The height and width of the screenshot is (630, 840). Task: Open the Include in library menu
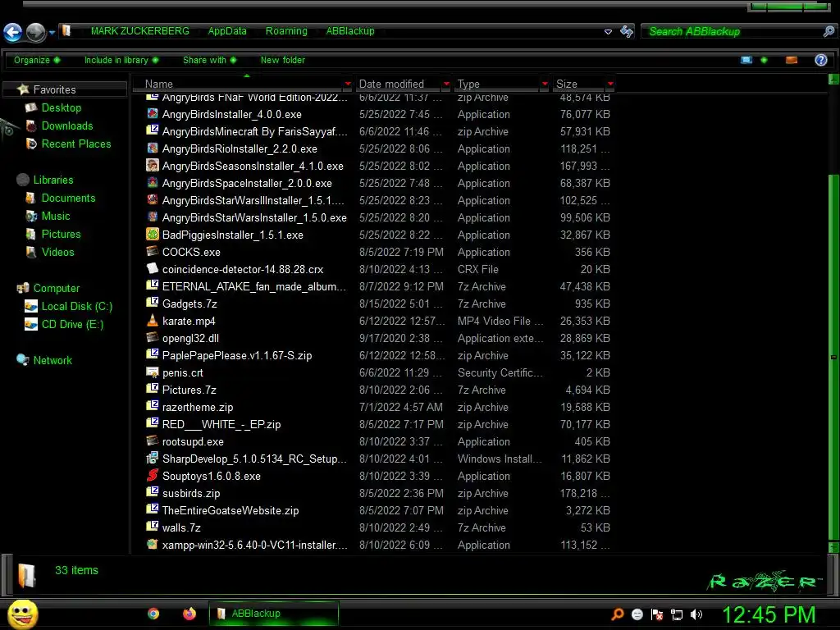tap(121, 60)
